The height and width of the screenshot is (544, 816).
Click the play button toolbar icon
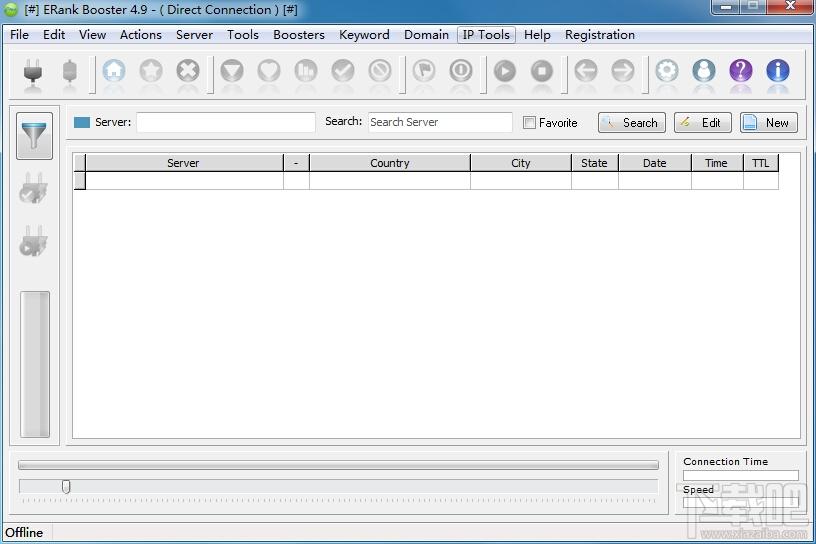(505, 70)
